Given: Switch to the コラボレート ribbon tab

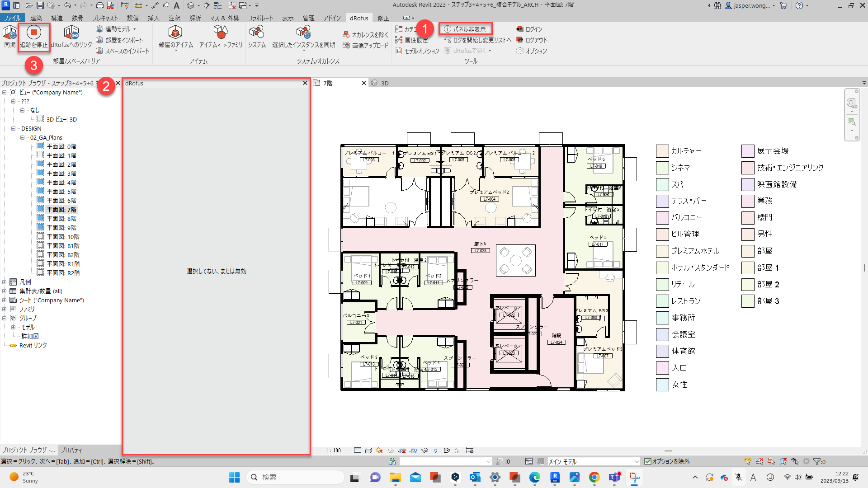Looking at the screenshot, I should (x=260, y=18).
